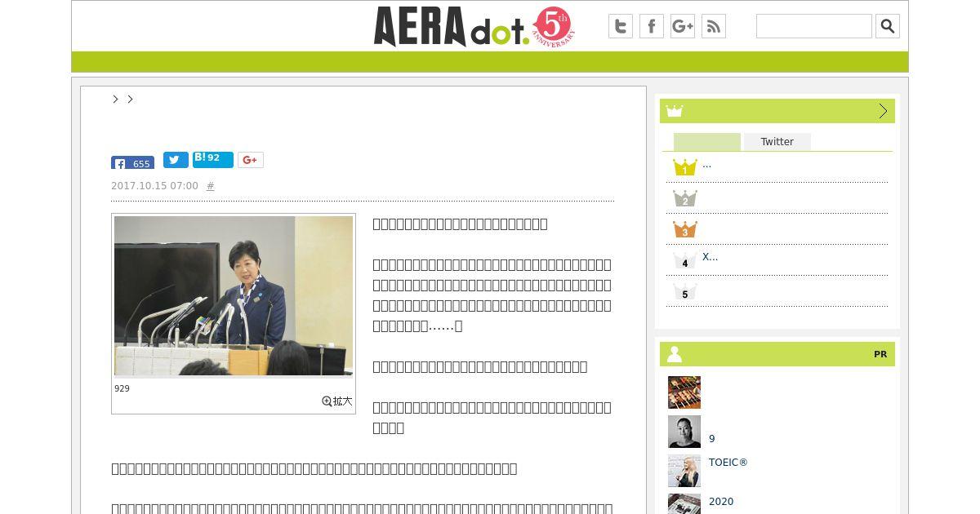Open the PR thumbnail of the woman portrait
This screenshot has width=980, height=514.
(684, 432)
